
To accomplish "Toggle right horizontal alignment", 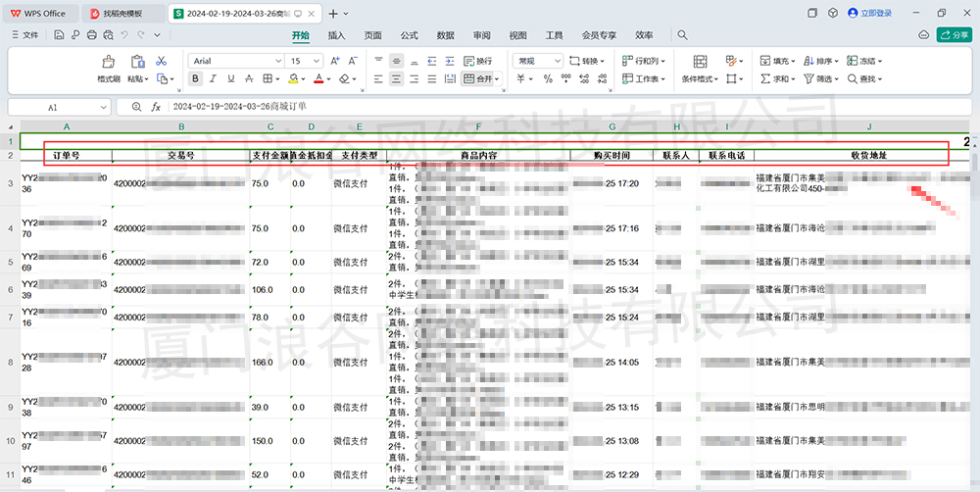I will pos(414,78).
